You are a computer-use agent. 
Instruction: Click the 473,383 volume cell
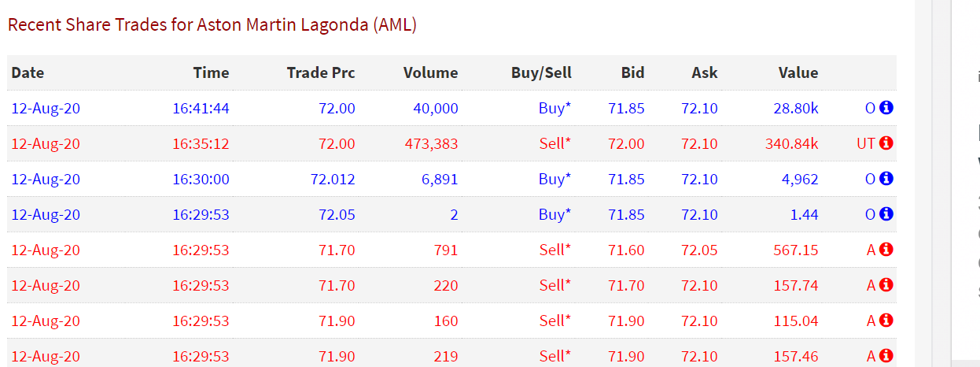tap(429, 143)
